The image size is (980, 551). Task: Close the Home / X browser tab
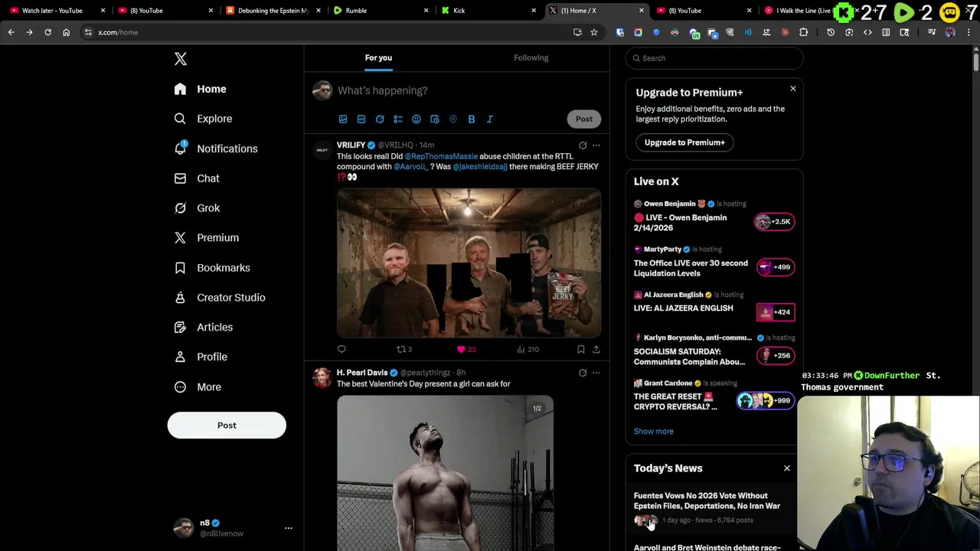[642, 11]
